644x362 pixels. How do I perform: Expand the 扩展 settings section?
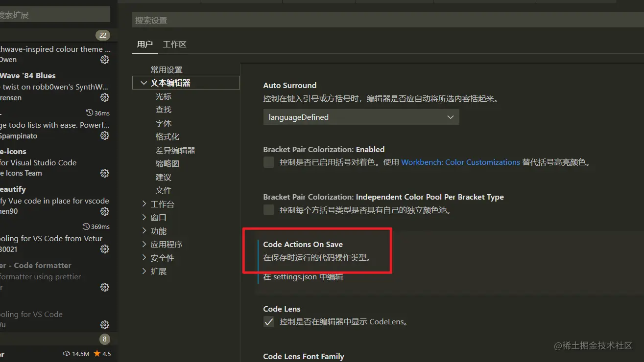coord(144,271)
